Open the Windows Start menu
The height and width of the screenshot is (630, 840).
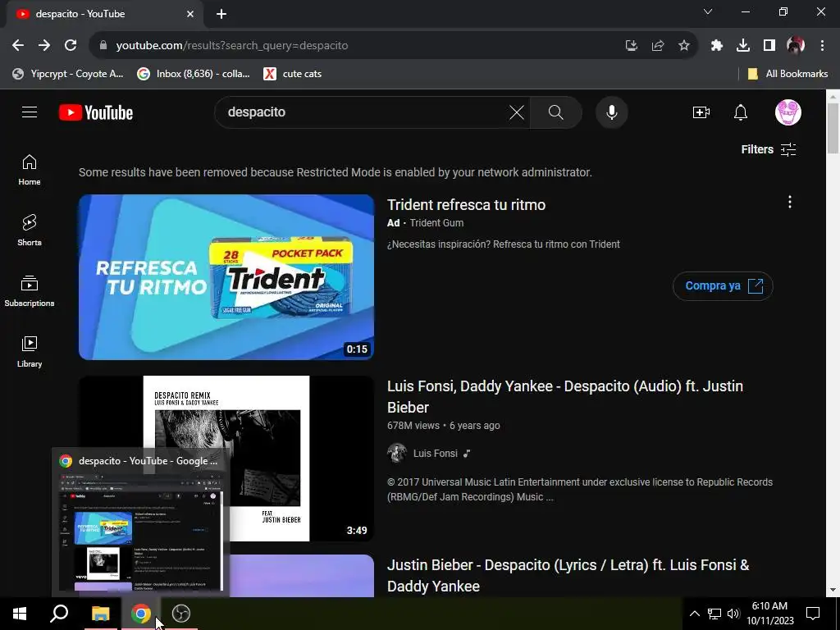click(20, 614)
